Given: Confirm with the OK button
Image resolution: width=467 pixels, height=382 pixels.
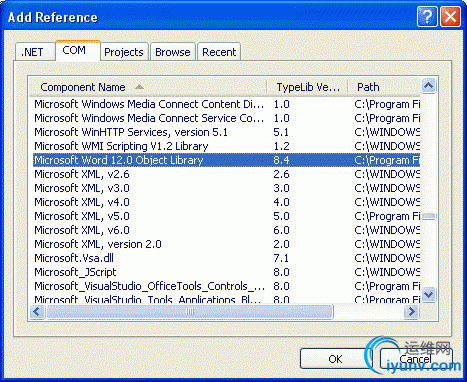Looking at the screenshot, I should click(x=335, y=359).
